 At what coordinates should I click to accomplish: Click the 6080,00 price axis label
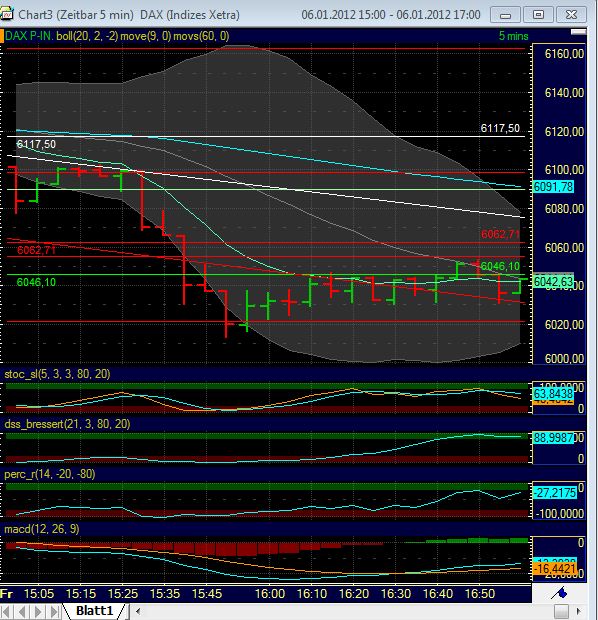564,209
